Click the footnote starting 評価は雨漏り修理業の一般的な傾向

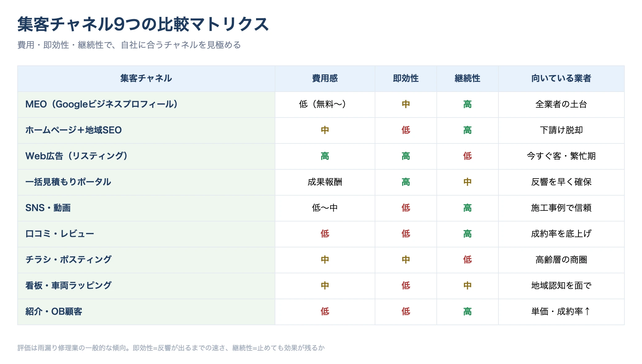[x=171, y=348]
